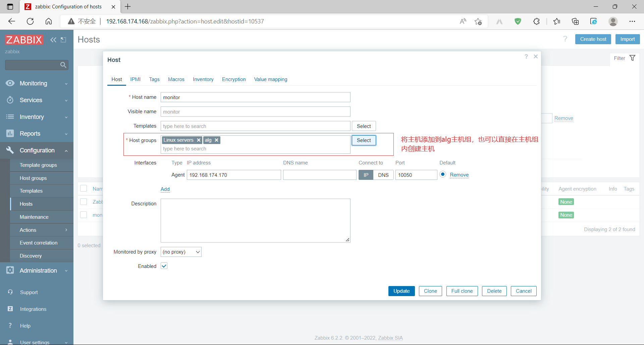Image resolution: width=644 pixels, height=345 pixels.
Task: Click the sidebar kiosk/hide mode icon
Action: point(63,40)
